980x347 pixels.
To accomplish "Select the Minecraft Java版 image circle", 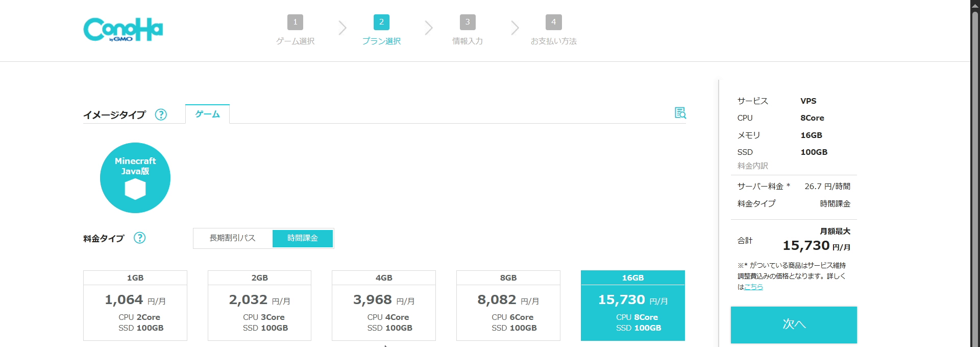I will [135, 177].
